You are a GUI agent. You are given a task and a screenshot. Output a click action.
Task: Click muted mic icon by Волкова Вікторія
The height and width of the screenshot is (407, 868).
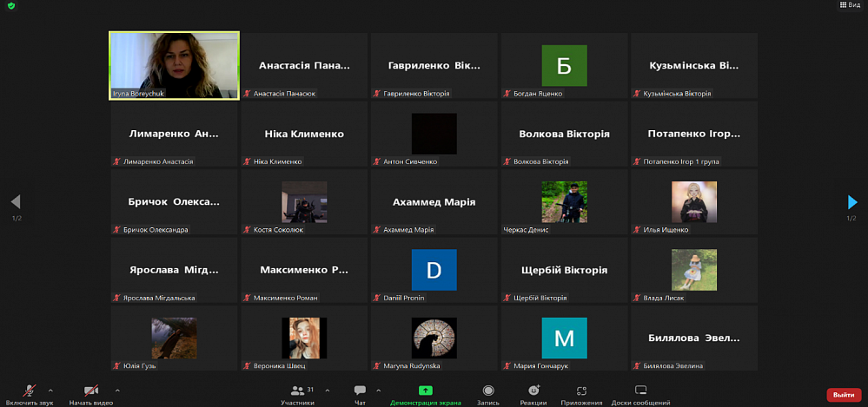pos(507,161)
